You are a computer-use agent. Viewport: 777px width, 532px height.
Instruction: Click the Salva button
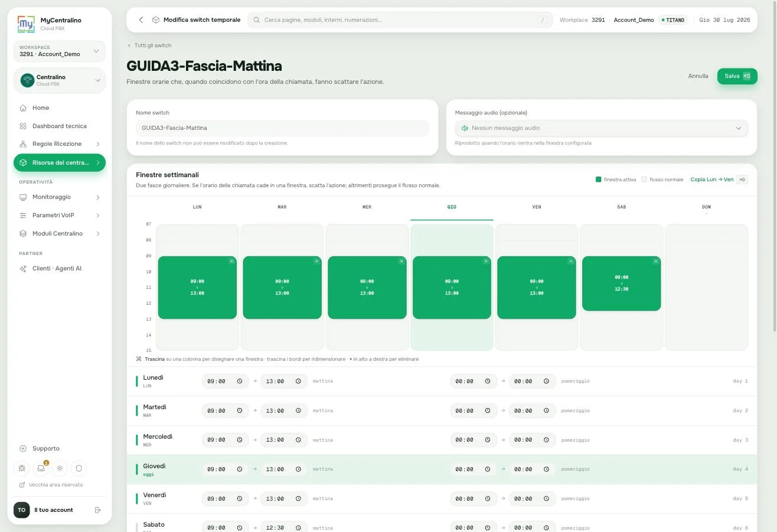pos(737,76)
